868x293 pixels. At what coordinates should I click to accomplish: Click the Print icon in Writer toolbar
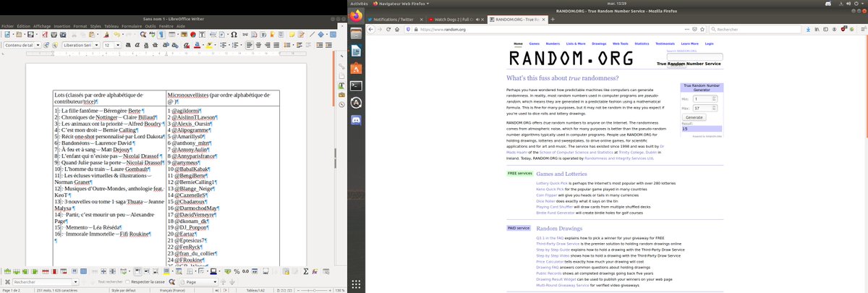pos(54,35)
